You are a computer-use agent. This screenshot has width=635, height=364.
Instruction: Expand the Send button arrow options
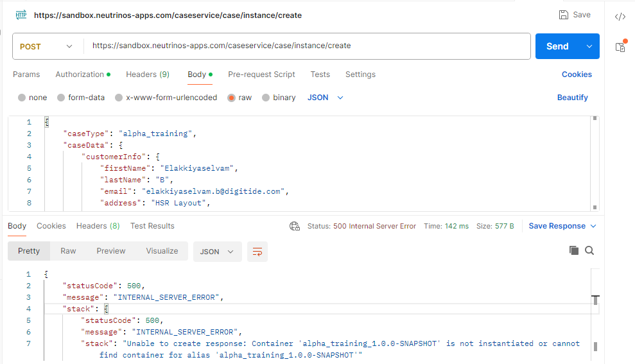[x=589, y=46]
